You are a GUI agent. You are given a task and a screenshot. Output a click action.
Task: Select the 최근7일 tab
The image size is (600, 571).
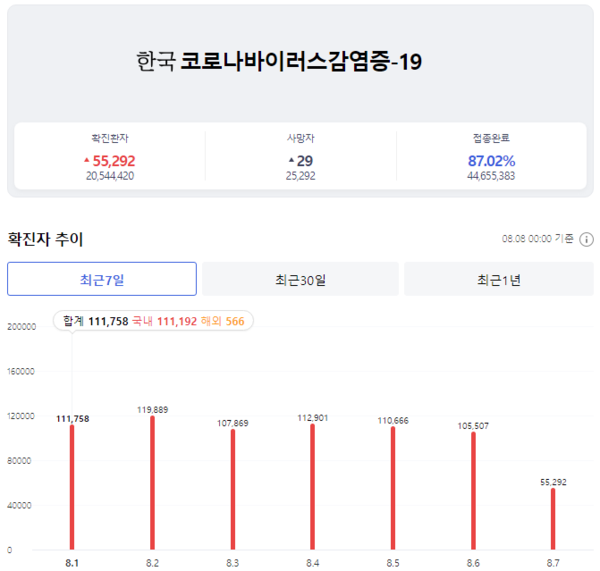pos(102,279)
